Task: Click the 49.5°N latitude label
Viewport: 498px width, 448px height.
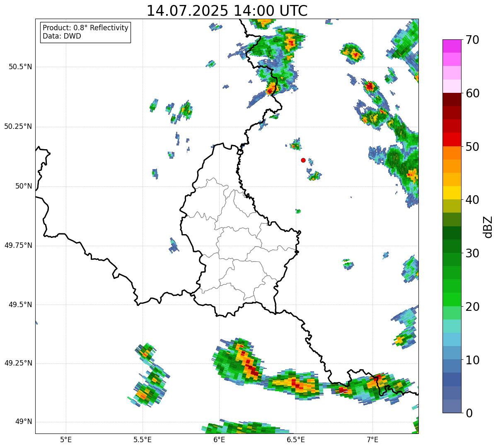Action: coord(20,305)
